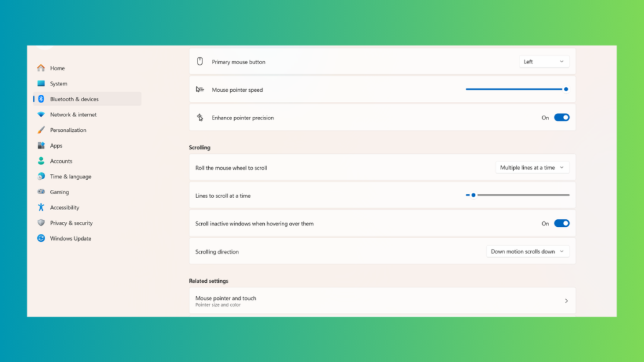This screenshot has width=644, height=362.
Task: Click the Primary mouse button label
Action: coord(238,62)
